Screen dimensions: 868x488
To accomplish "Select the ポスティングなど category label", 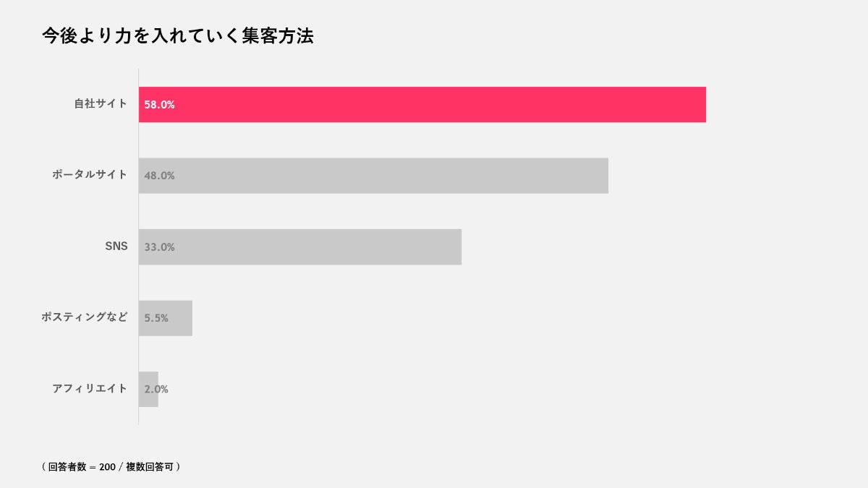I will (x=85, y=317).
